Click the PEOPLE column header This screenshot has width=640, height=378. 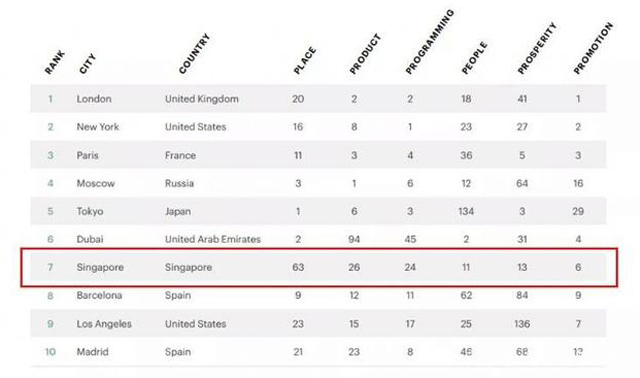click(474, 58)
